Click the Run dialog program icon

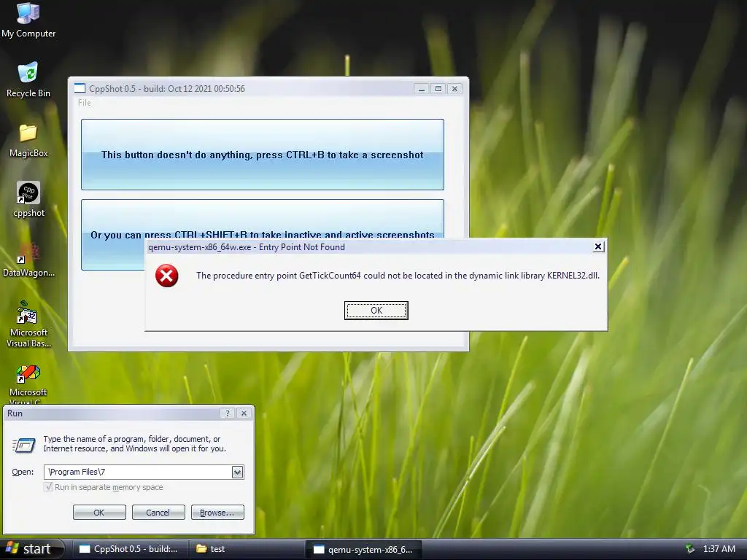24,446
